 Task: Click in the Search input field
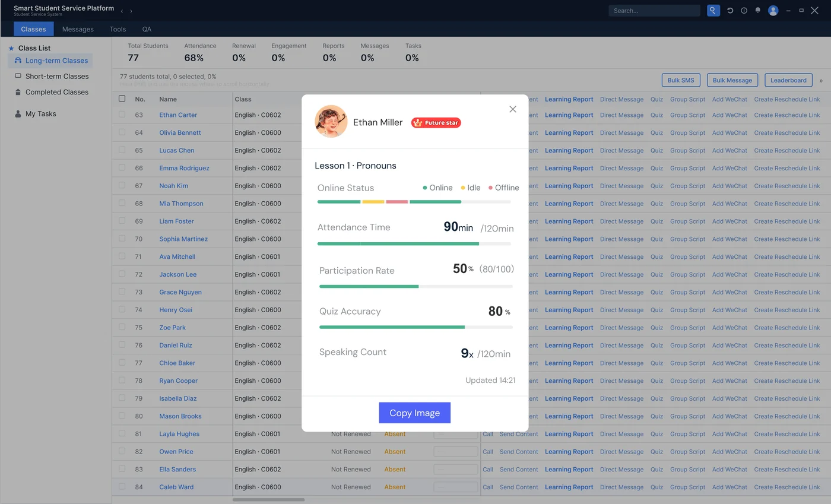[655, 11]
